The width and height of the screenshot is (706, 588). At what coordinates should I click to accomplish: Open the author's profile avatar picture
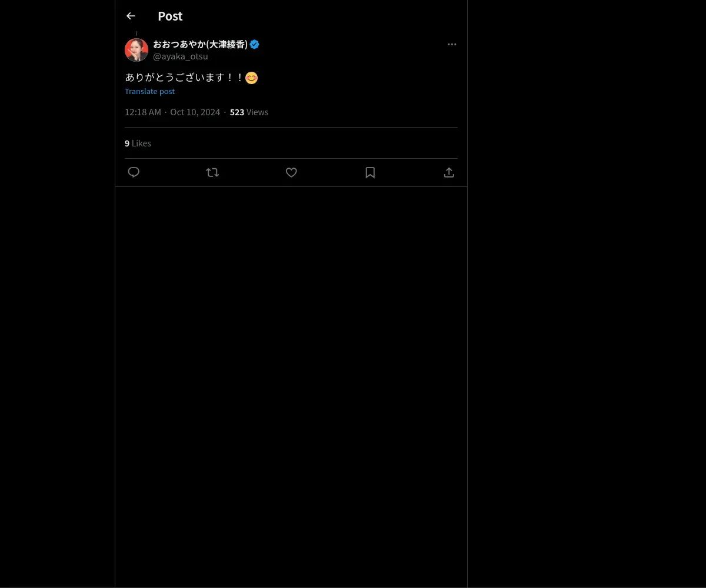[x=136, y=50]
